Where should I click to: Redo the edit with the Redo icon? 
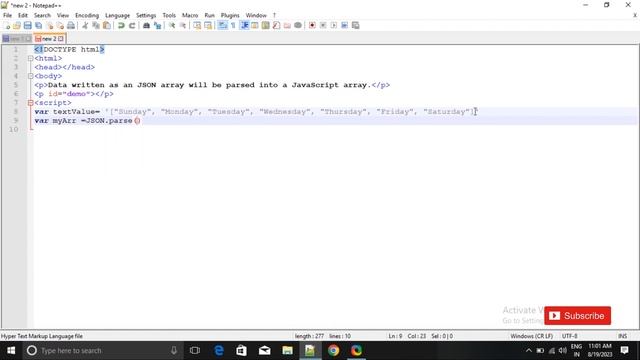tap(132, 25)
